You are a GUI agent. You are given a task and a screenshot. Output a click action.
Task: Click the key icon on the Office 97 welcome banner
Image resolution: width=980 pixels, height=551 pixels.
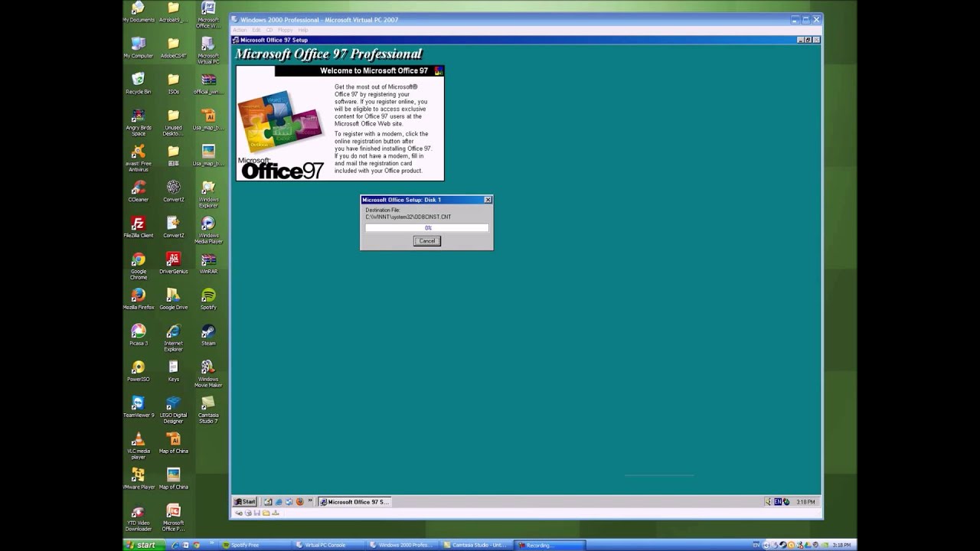tap(437, 70)
